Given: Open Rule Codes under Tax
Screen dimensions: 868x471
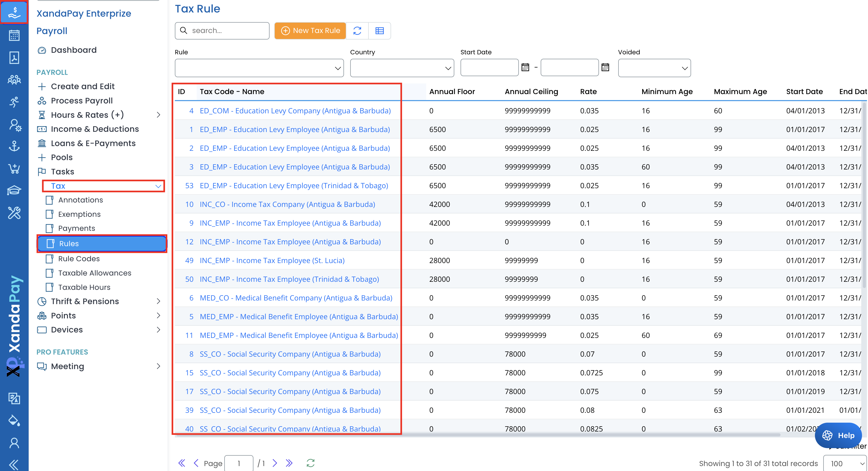Looking at the screenshot, I should [79, 259].
